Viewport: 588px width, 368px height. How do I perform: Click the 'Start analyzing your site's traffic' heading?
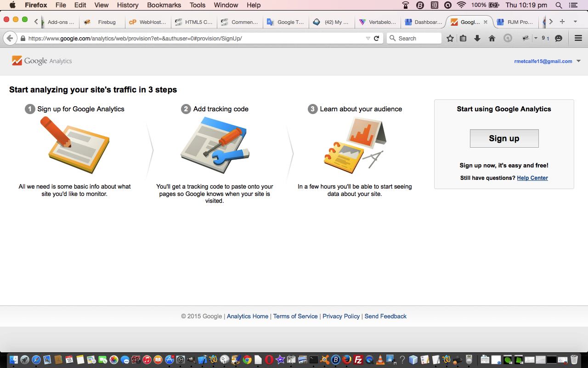(93, 90)
